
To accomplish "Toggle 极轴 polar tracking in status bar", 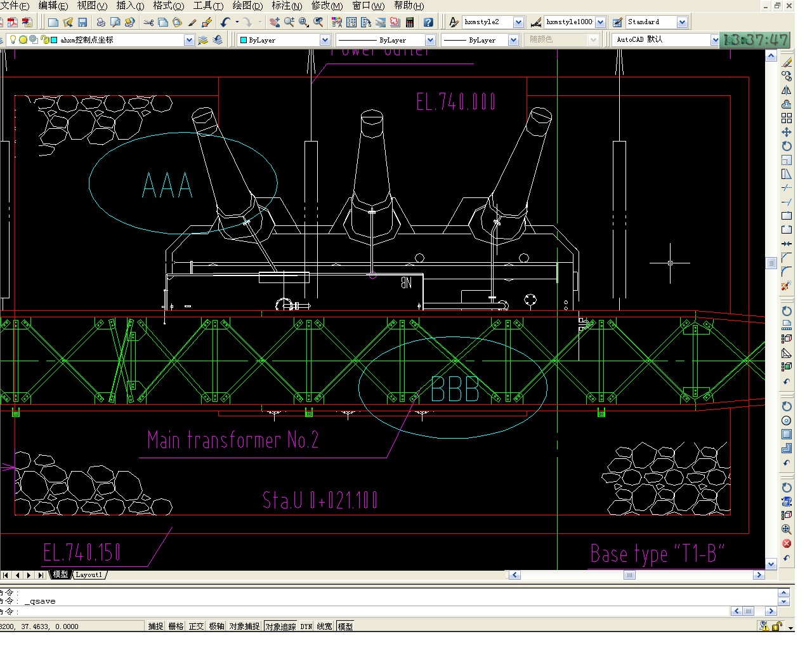I will [x=217, y=627].
